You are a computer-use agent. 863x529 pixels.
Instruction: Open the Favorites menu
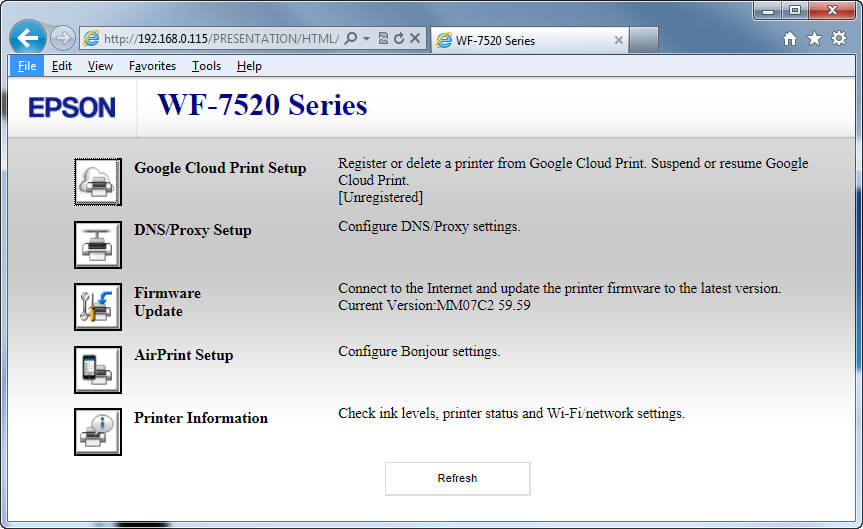[152, 66]
